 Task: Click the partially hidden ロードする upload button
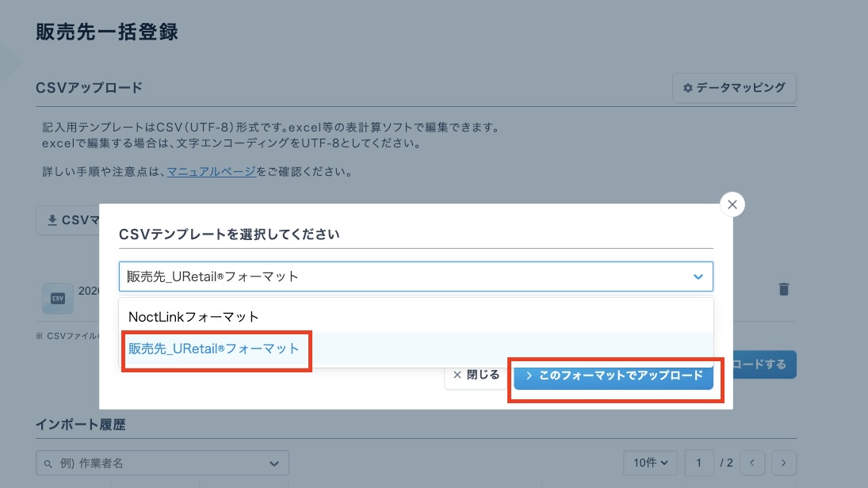(x=764, y=364)
